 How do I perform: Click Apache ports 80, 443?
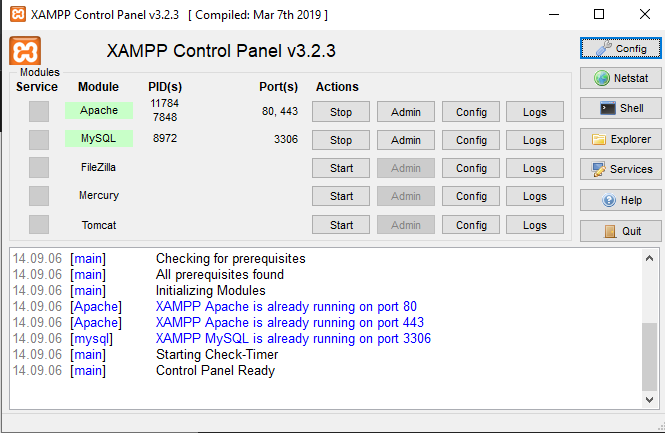click(x=280, y=111)
